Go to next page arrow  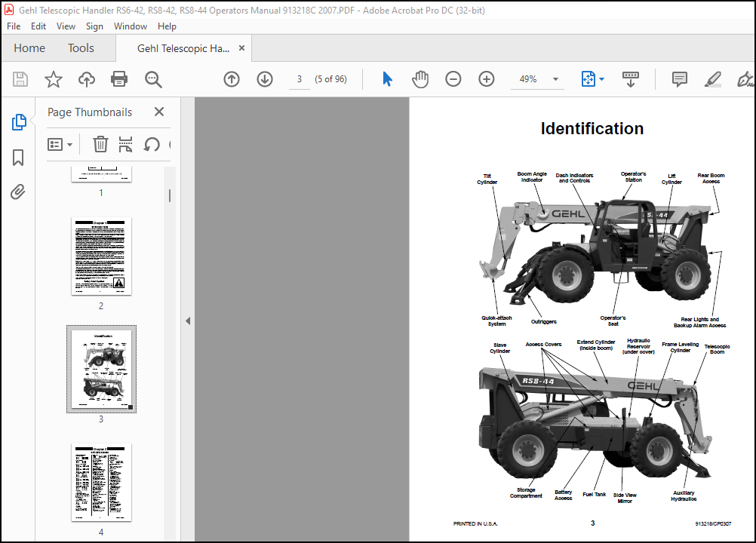[x=265, y=79]
